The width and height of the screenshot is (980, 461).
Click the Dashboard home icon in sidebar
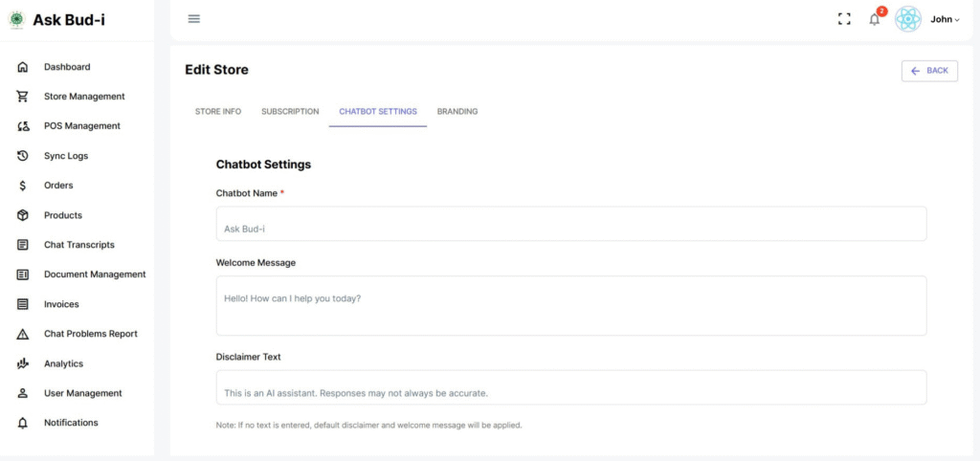[x=23, y=67]
